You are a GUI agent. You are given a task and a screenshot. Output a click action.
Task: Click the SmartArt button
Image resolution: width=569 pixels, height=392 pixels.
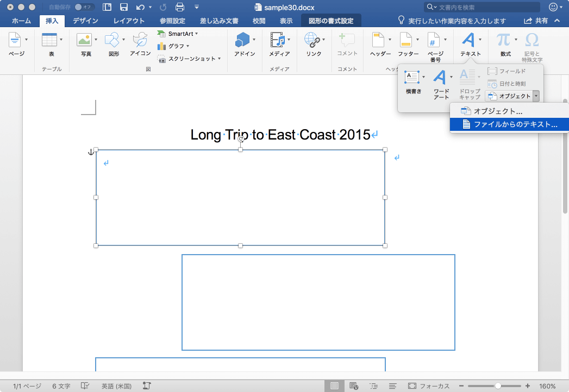178,34
